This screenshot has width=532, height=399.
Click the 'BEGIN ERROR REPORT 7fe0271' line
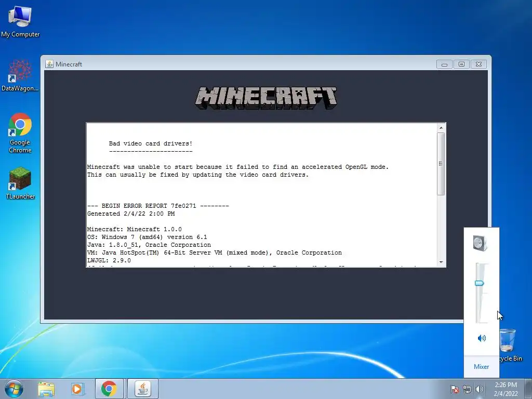(x=158, y=206)
